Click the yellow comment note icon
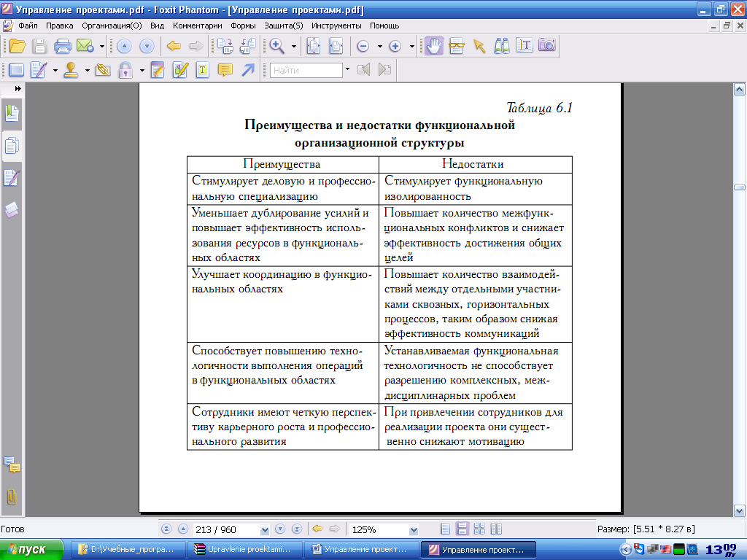 tap(225, 71)
